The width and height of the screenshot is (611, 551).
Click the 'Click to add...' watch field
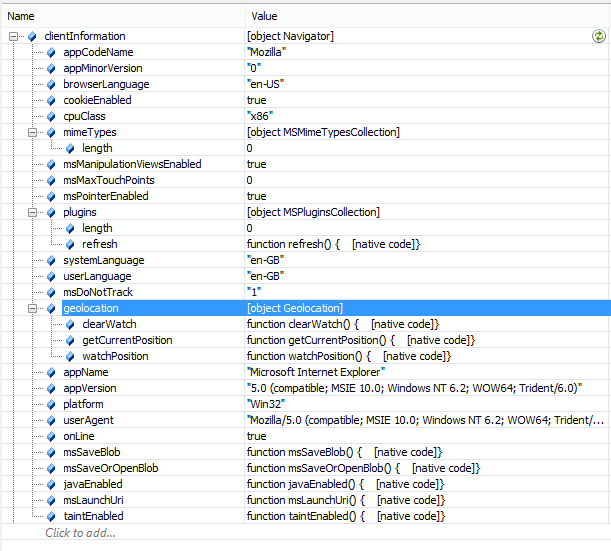tap(80, 532)
